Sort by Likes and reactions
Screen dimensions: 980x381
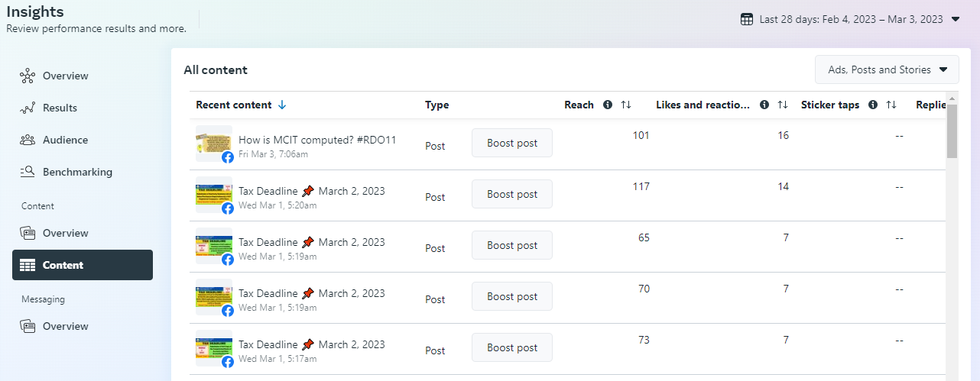[x=782, y=105]
